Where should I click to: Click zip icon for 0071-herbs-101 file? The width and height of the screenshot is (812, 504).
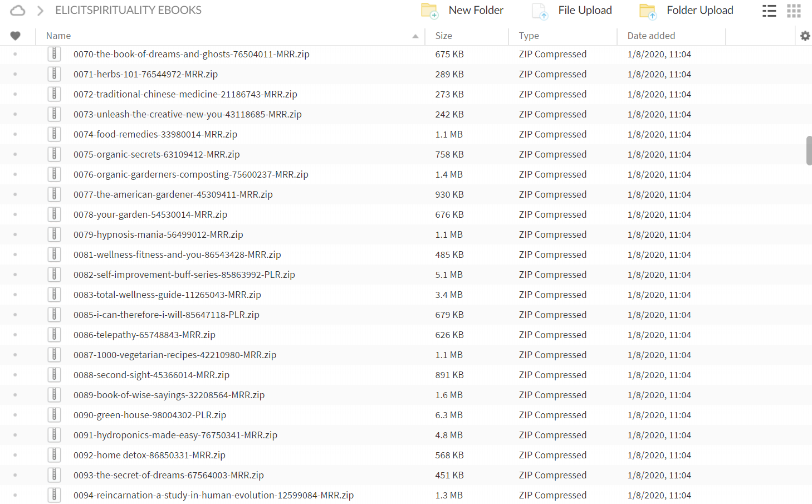point(54,74)
